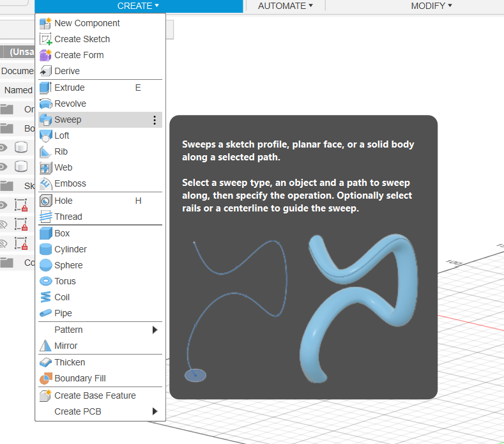Select the Extrude tool icon
The height and width of the screenshot is (444, 504).
45,88
